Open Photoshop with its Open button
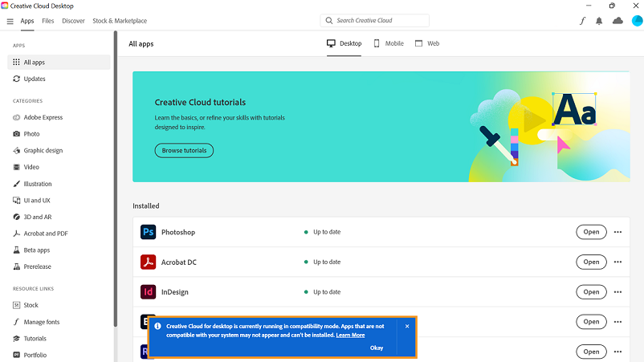The image size is (644, 362). coord(591,232)
